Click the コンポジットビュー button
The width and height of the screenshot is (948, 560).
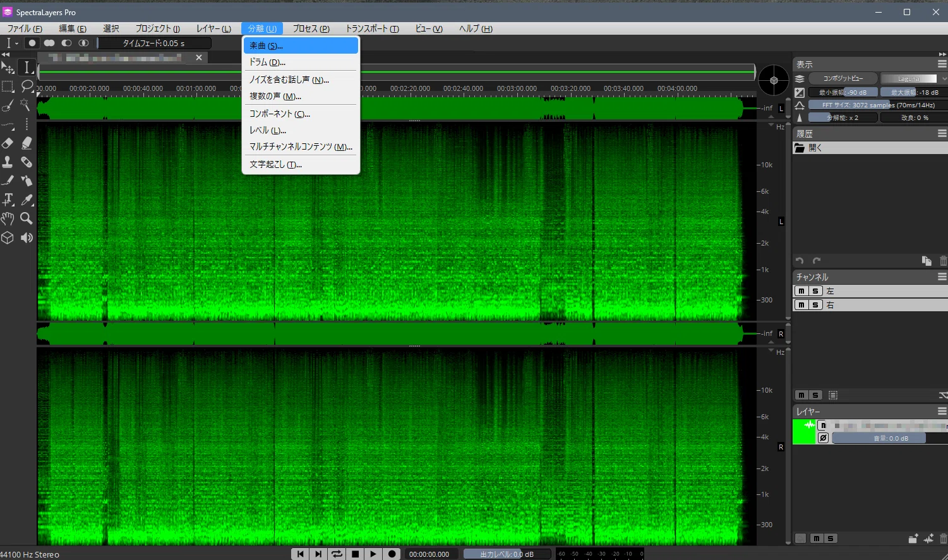tap(843, 78)
